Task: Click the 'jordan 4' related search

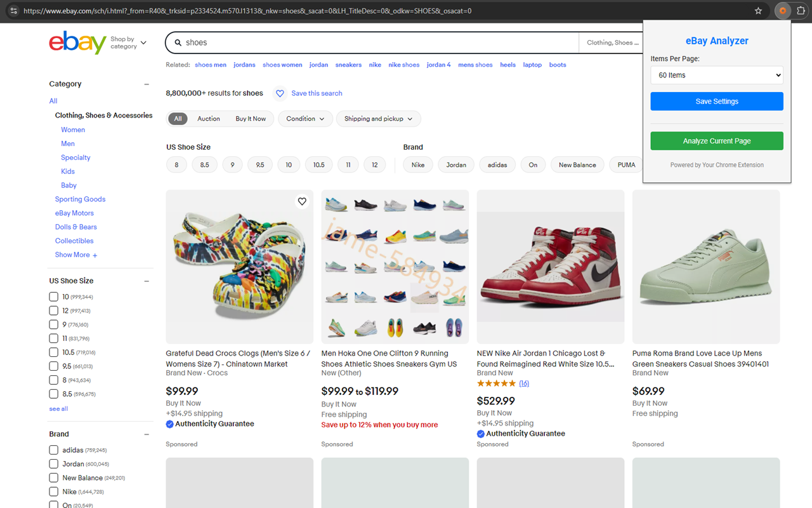Action: click(x=439, y=65)
